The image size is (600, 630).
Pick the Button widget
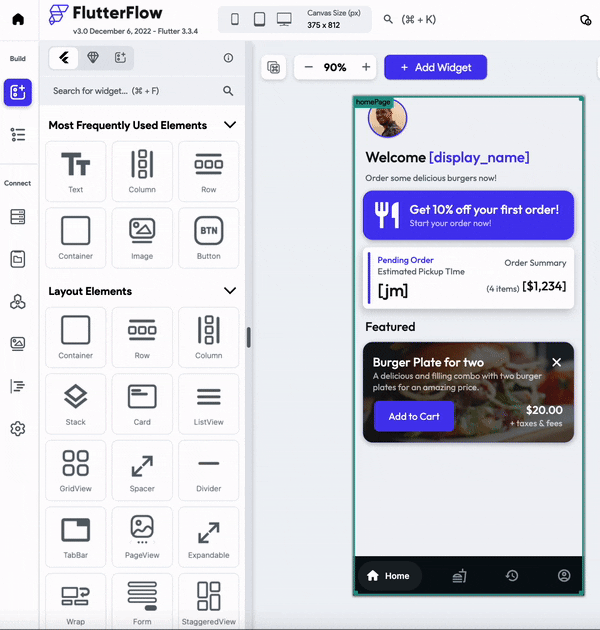point(209,238)
